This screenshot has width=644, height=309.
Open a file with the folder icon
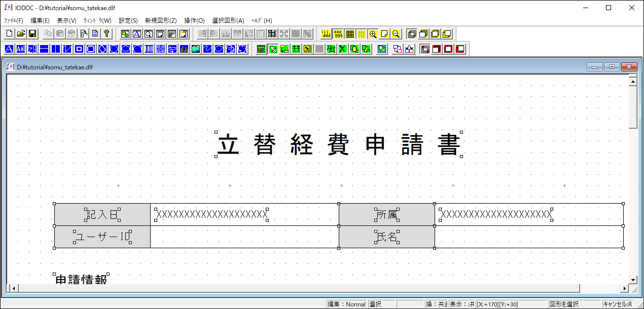[x=21, y=34]
